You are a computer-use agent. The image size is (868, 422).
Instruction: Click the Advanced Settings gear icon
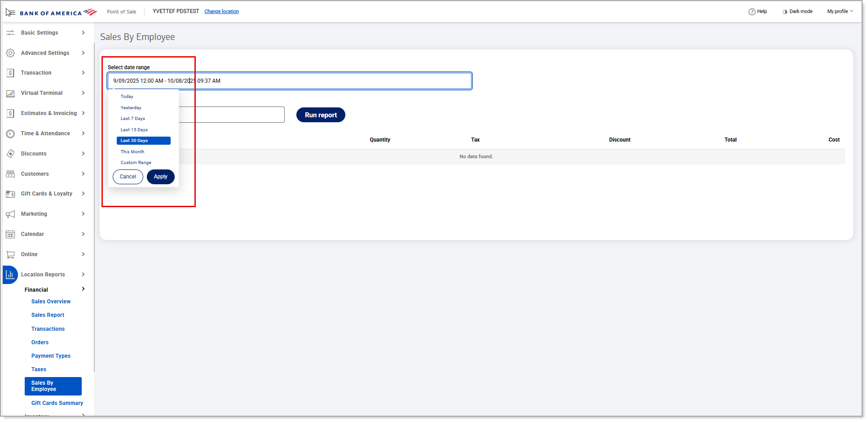click(x=10, y=53)
